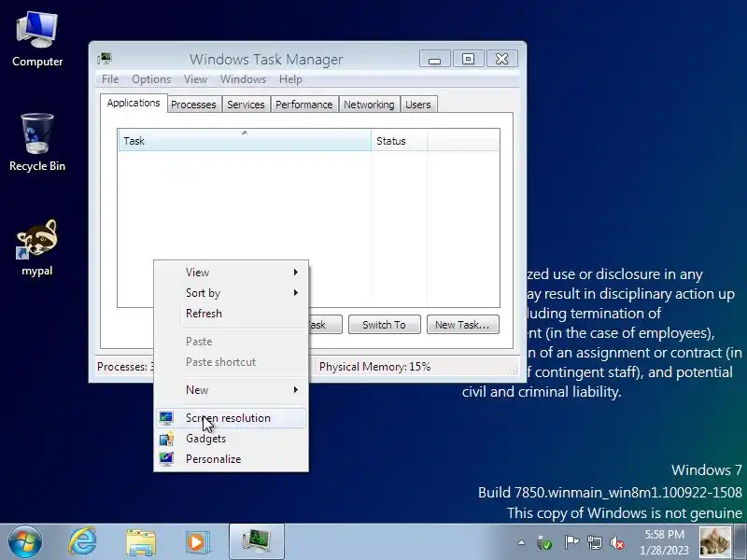Minimize the Windows Task Manager window
747x560 pixels.
(x=434, y=59)
